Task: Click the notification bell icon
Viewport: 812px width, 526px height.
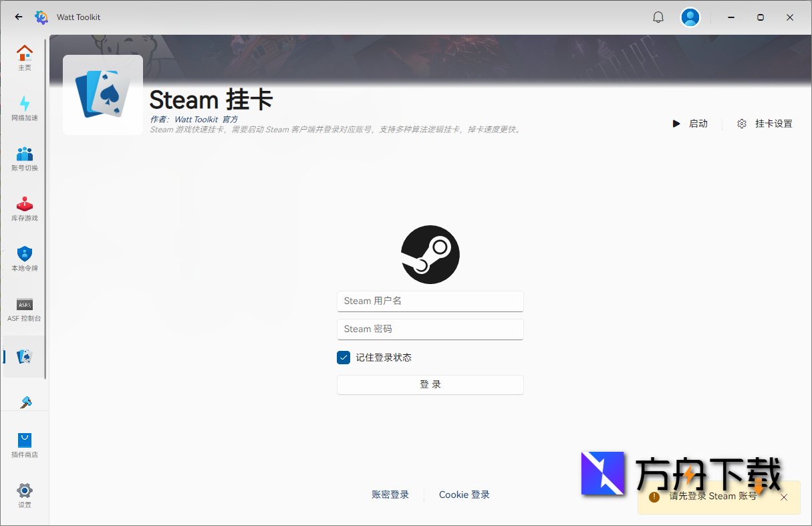Action: tap(658, 17)
